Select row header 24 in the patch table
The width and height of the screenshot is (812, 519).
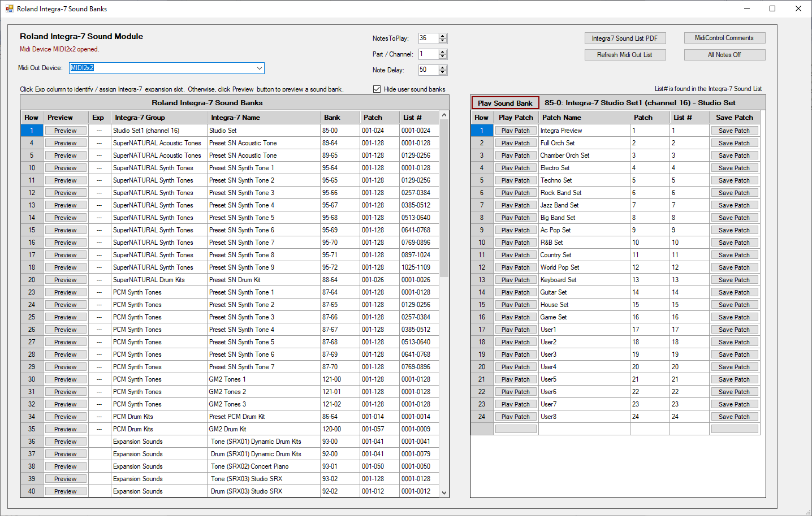click(x=482, y=417)
